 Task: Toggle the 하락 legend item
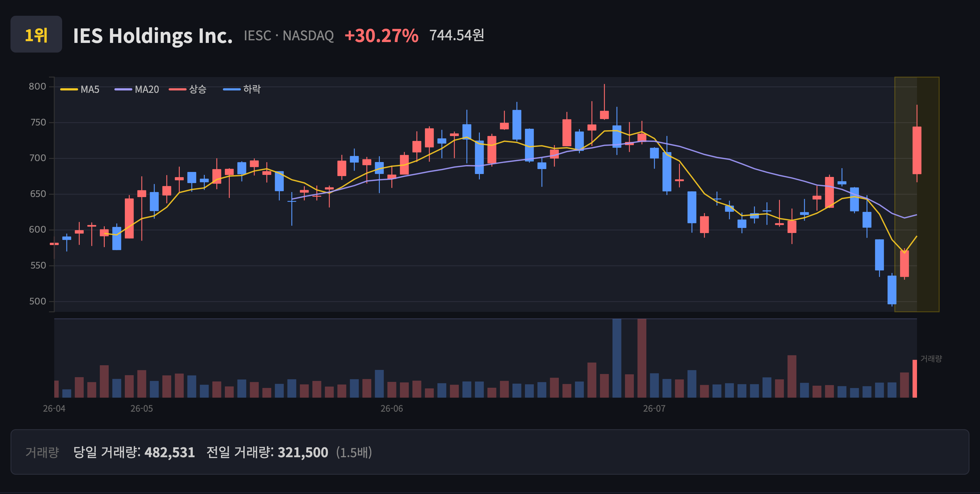coord(242,90)
